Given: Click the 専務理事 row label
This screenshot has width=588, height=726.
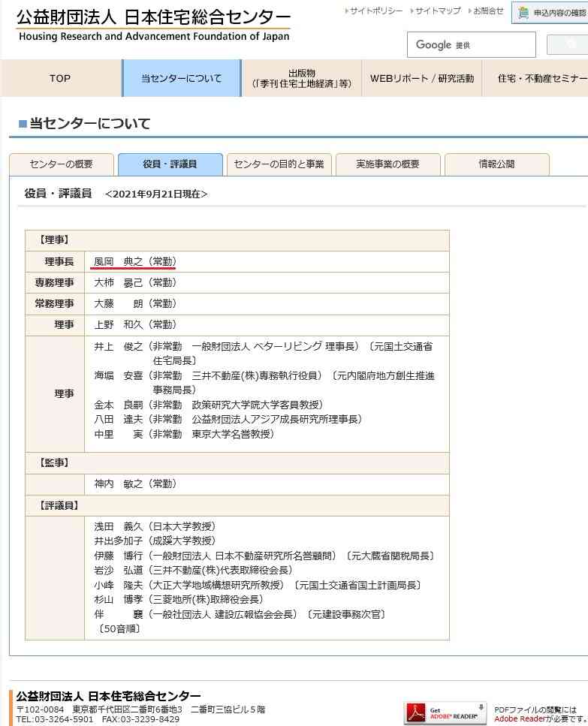Looking at the screenshot, I should pyautogui.click(x=55, y=282).
